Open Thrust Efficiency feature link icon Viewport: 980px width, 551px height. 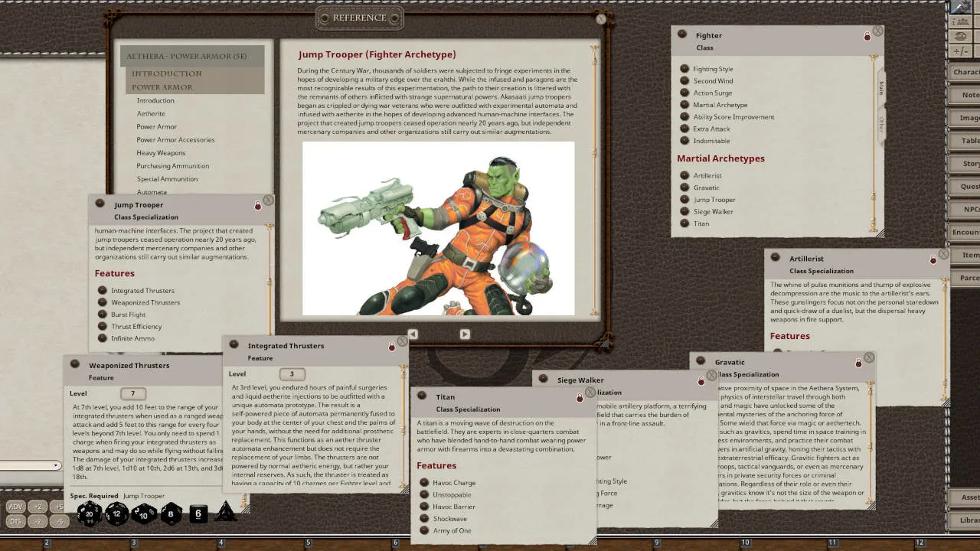point(102,326)
